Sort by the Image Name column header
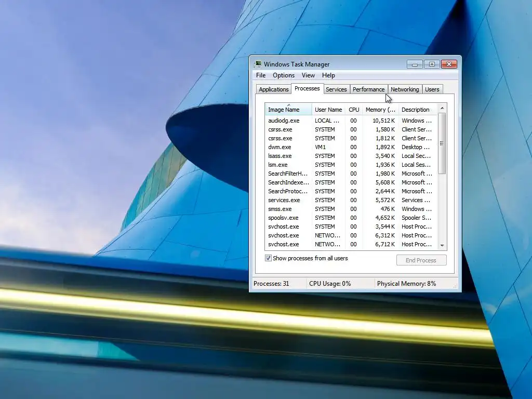Viewport: 532px width, 399px height. tap(288, 110)
